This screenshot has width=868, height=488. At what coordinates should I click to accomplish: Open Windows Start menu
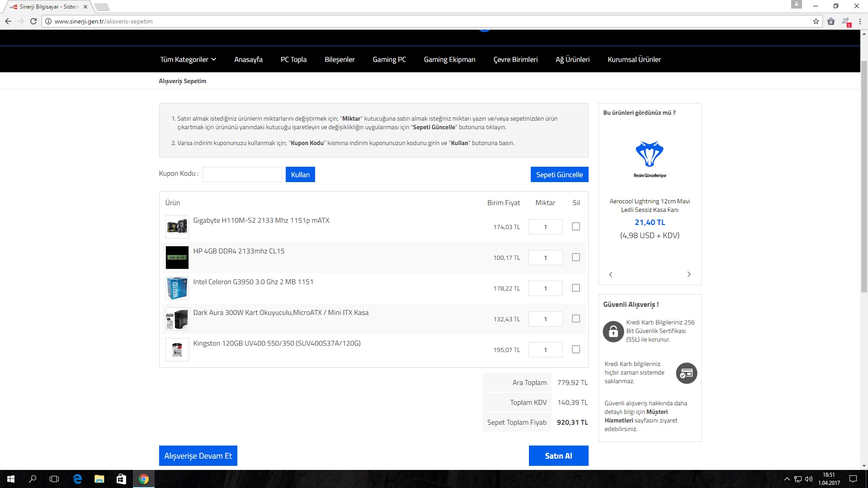click(x=11, y=479)
